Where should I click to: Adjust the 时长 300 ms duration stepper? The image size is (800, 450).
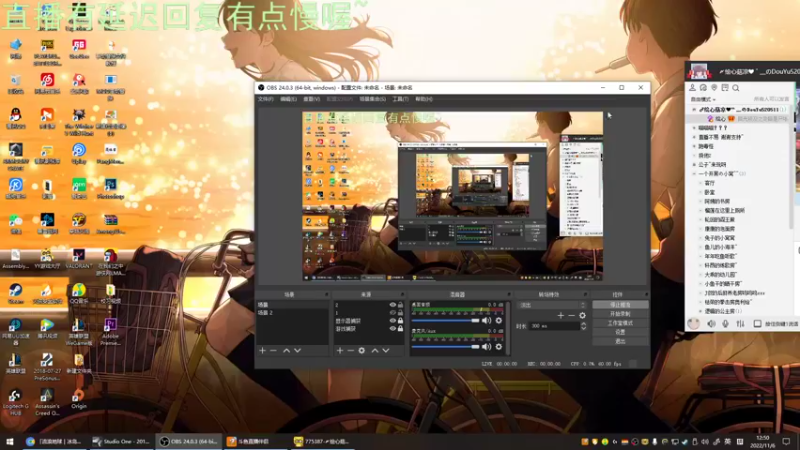584,326
